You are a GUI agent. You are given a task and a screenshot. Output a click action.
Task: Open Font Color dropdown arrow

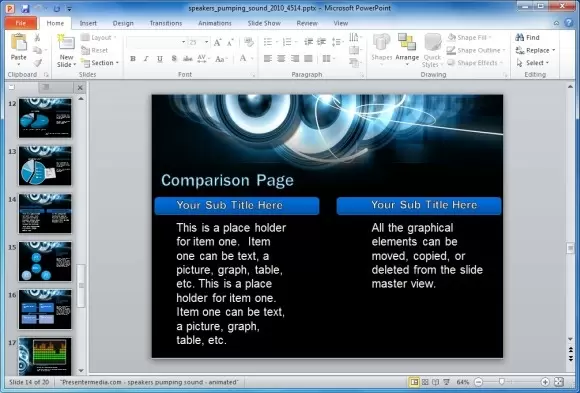[x=252, y=59]
